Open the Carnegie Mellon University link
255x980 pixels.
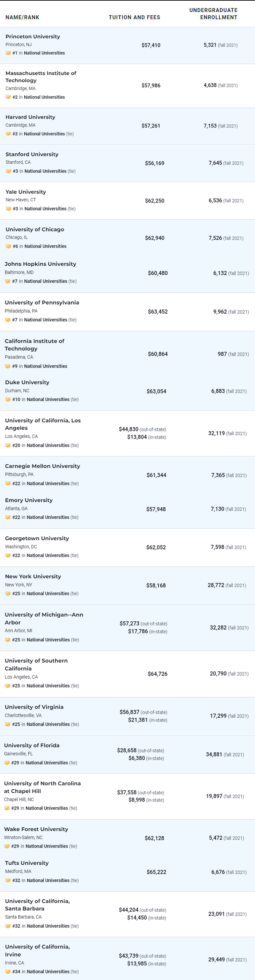(x=42, y=466)
